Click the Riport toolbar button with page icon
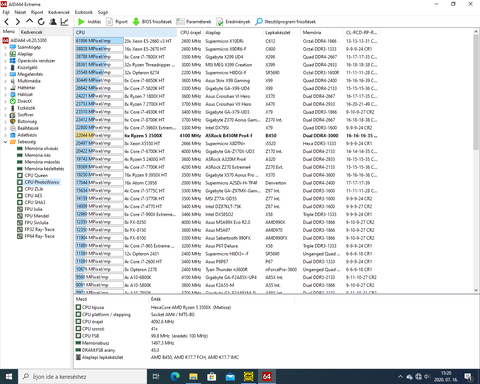 117,22
